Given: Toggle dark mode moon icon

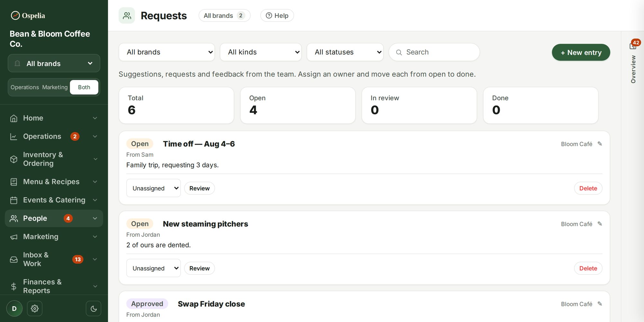Looking at the screenshot, I should [94, 309].
